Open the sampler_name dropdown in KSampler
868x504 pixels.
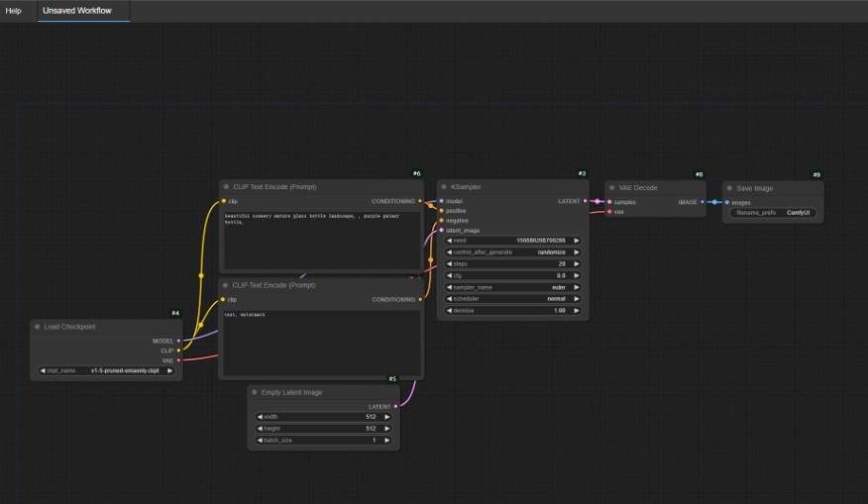point(512,287)
